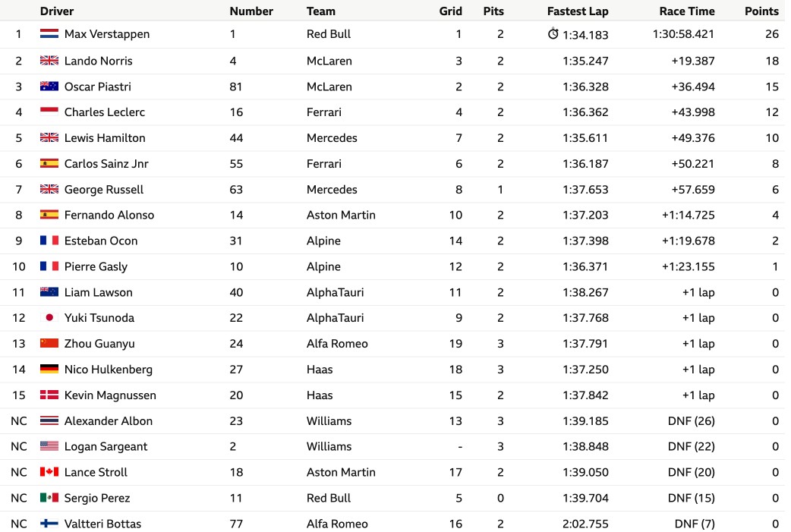The height and width of the screenshot is (532, 791).
Task: Click the Grid column header
Action: click(x=450, y=11)
